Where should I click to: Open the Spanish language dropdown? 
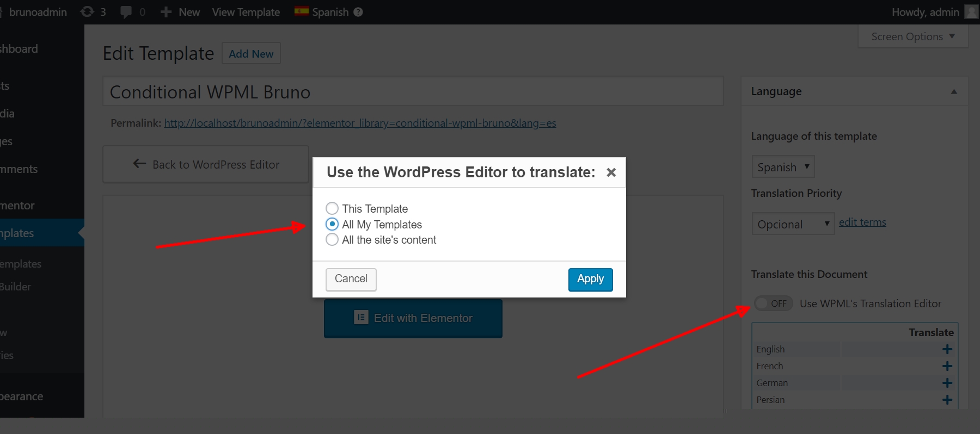783,167
